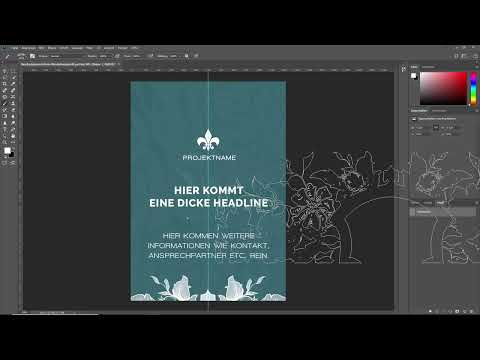
Task: Click the toolbar foreground color swatch
Action: [7, 151]
